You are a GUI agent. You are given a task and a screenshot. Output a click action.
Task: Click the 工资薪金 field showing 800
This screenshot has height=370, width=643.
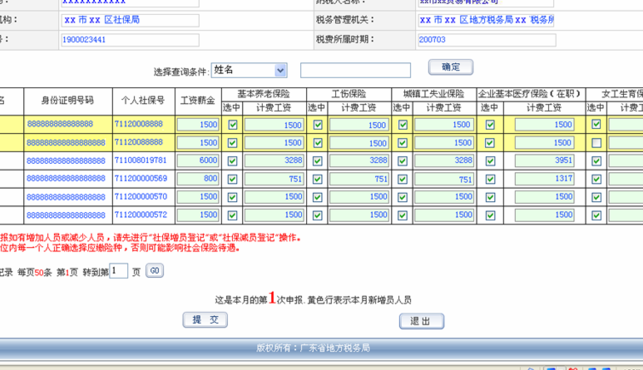[x=198, y=178]
